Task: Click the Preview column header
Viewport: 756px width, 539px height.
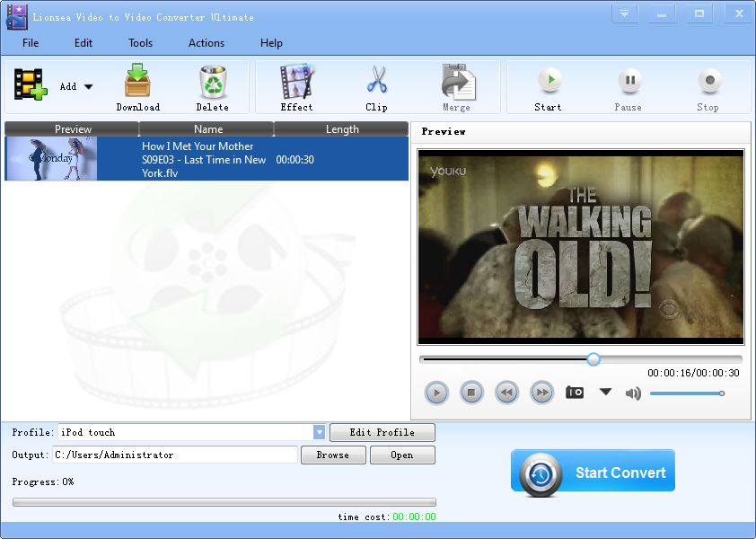Action: pos(72,128)
